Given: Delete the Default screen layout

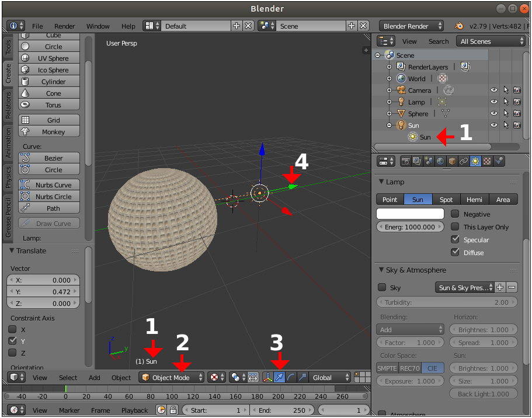Looking at the screenshot, I should click(x=248, y=26).
